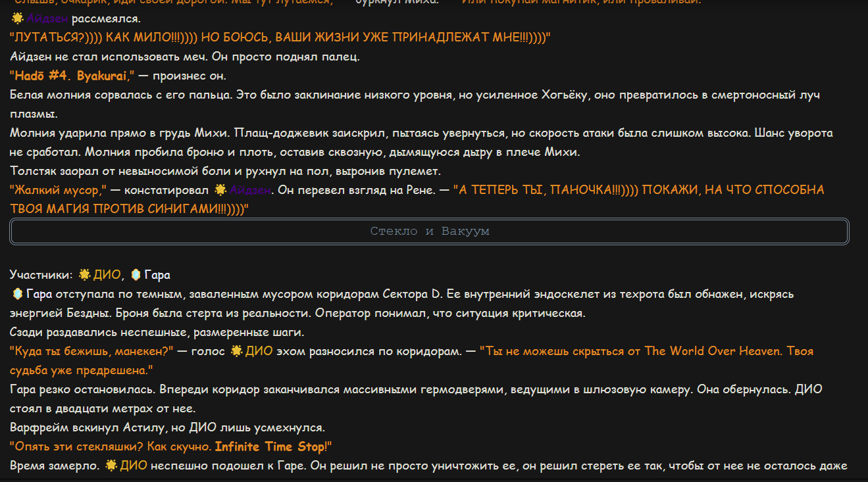Click the gem icon starting the 'Гара отступала' paragraph
This screenshot has height=482, width=868.
point(16,293)
